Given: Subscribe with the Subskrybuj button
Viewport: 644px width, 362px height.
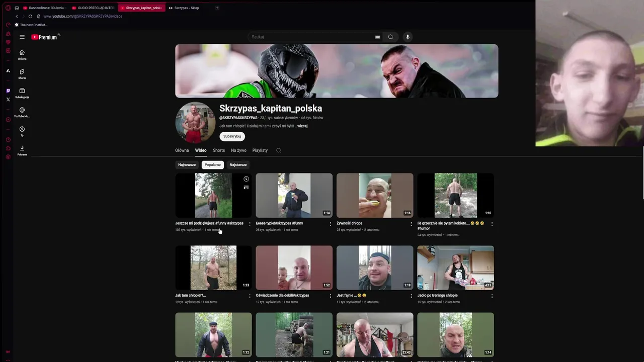Looking at the screenshot, I should [x=232, y=136].
